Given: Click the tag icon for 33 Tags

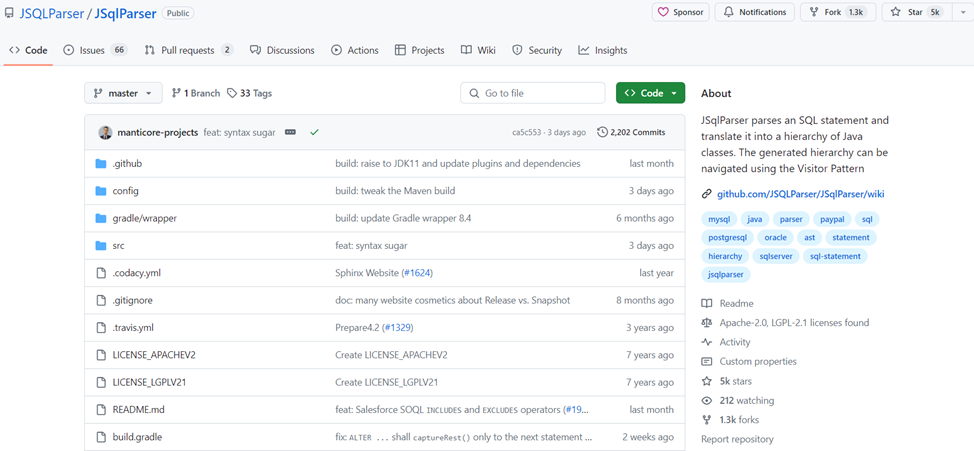Looking at the screenshot, I should (232, 93).
